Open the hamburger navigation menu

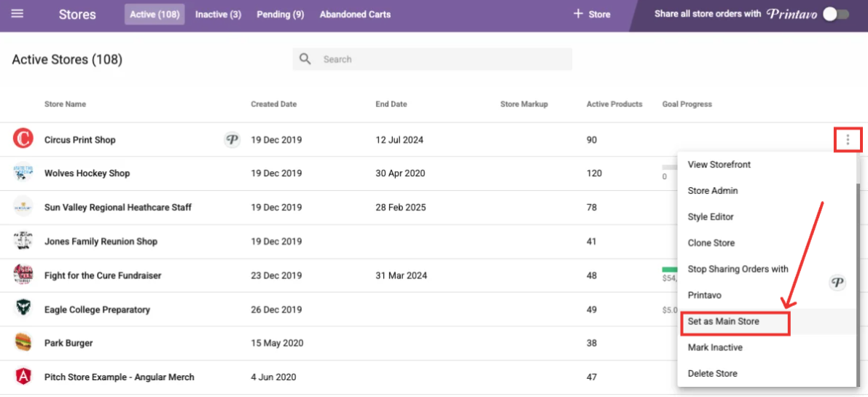coord(17,14)
